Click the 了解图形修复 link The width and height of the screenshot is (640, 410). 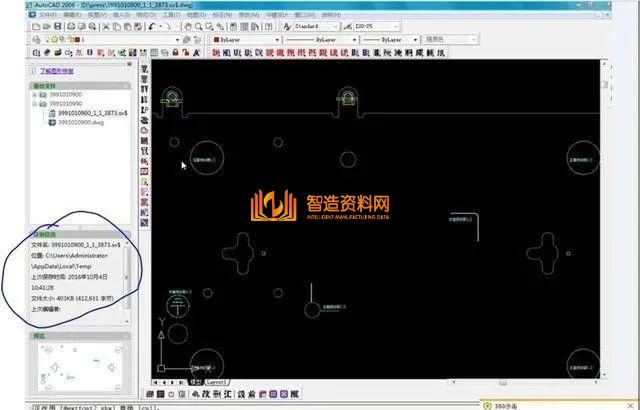coord(57,71)
